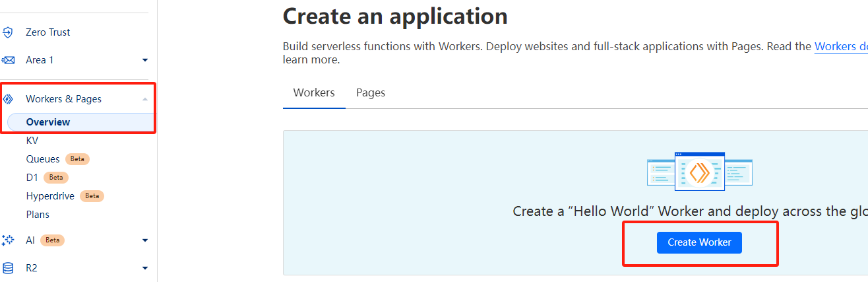868x282 pixels.
Task: Click the Beta badge next to Hyperdrive
Action: [92, 196]
